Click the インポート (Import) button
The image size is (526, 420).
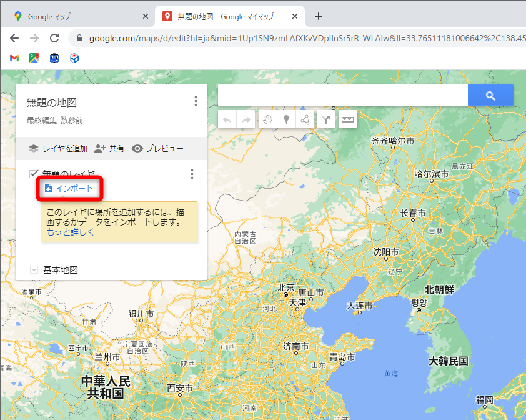pos(69,188)
